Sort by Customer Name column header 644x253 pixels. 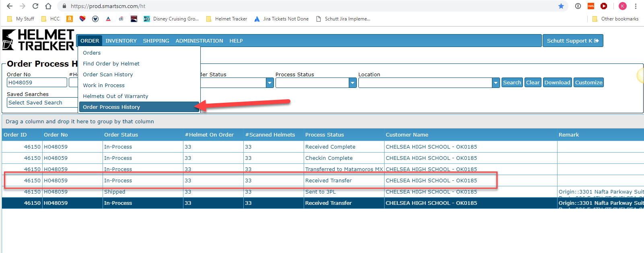point(471,135)
